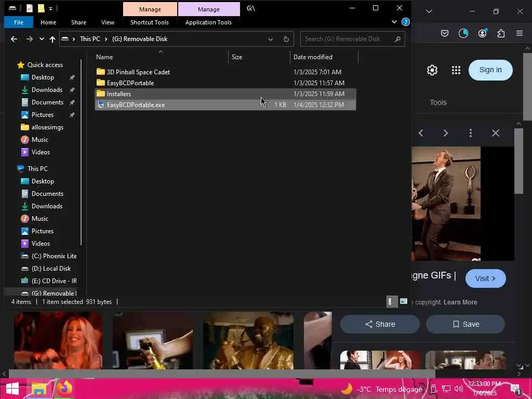
Task: Open the Shortcut Tools tab
Action: pyautogui.click(x=150, y=22)
